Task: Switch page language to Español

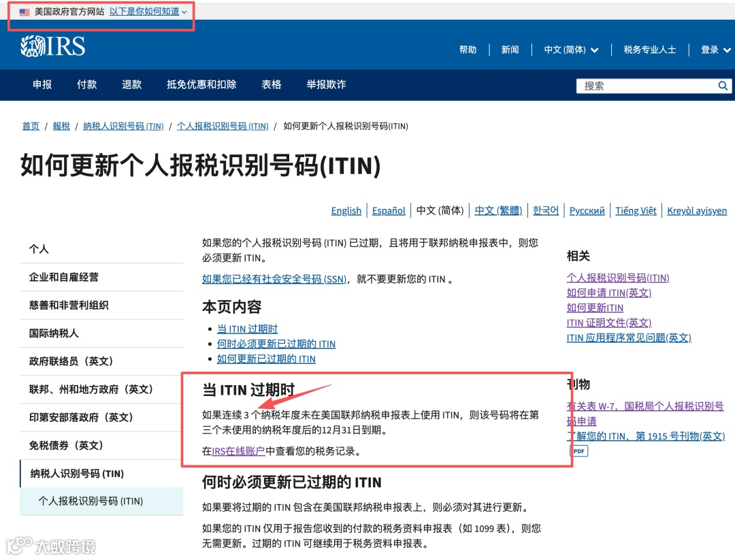Action: pos(389,211)
